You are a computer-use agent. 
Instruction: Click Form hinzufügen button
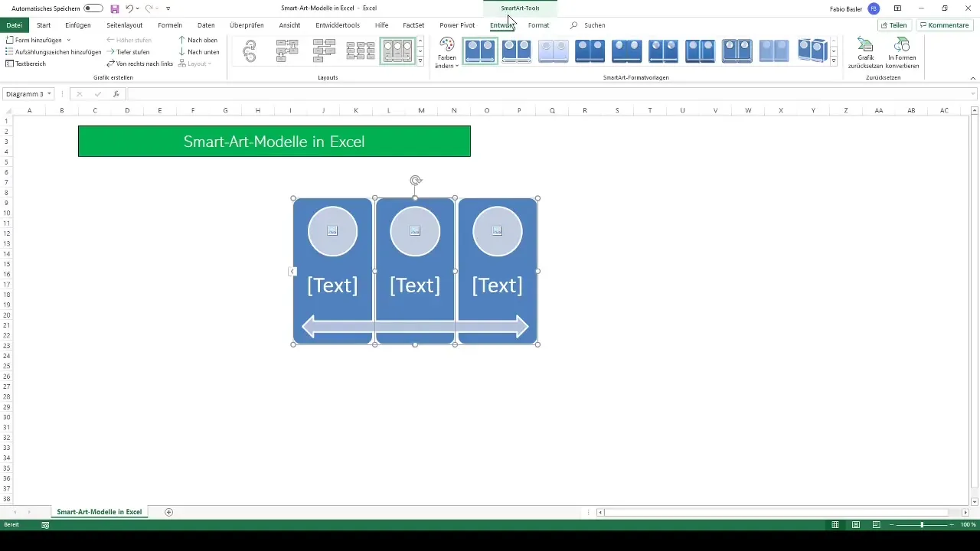(34, 40)
